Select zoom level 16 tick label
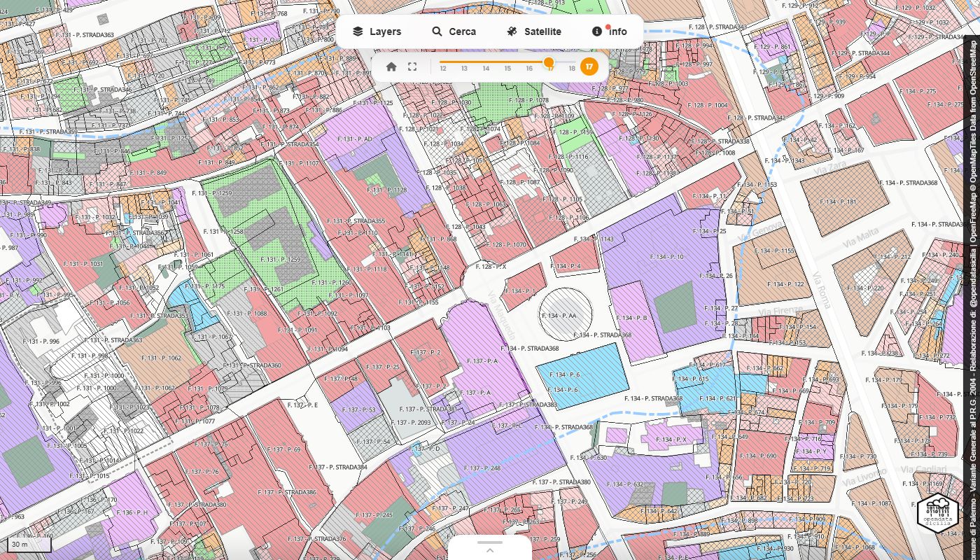980x560 pixels. [x=529, y=69]
